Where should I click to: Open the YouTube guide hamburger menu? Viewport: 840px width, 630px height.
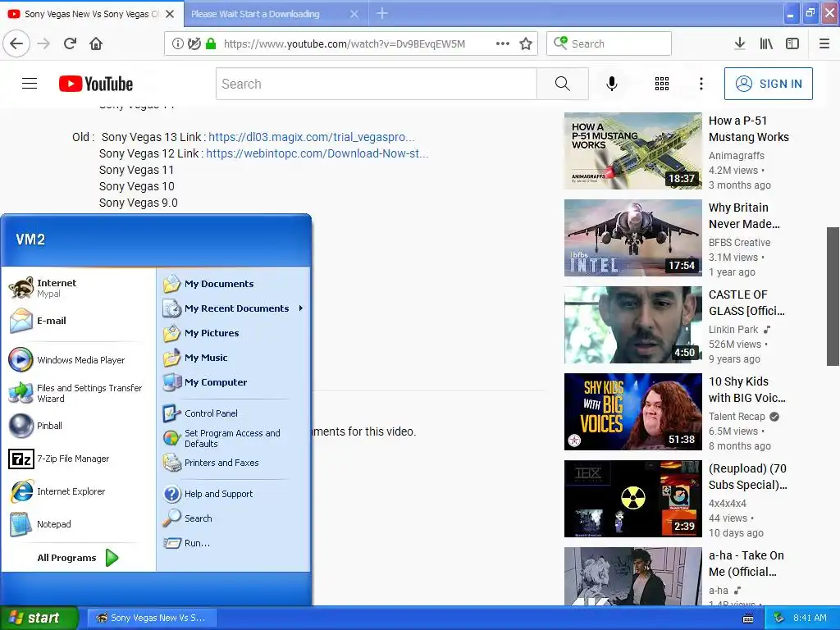(30, 84)
